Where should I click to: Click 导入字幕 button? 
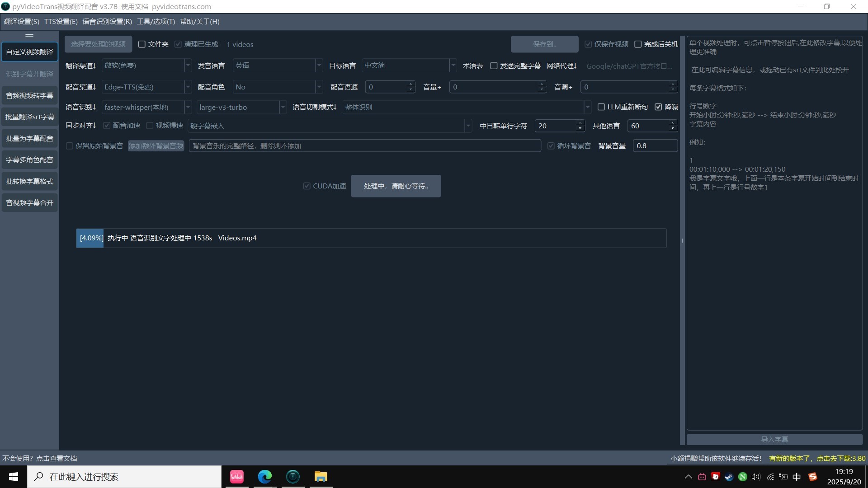pos(774,439)
